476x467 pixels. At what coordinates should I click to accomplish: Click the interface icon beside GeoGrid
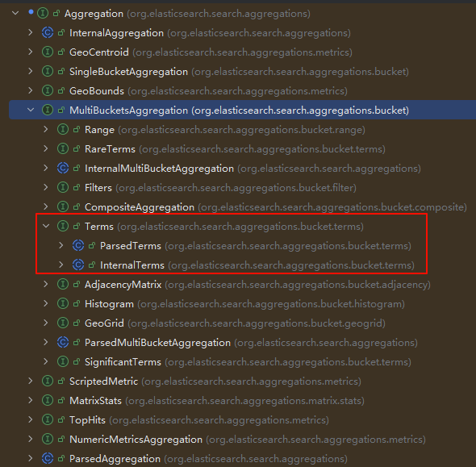63,323
